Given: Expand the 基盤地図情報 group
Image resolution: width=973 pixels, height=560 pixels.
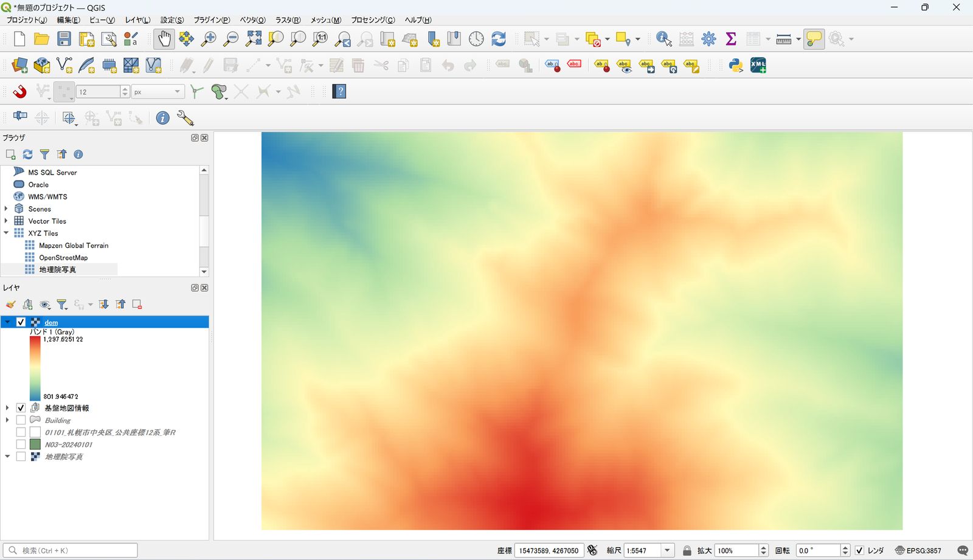Looking at the screenshot, I should point(7,408).
